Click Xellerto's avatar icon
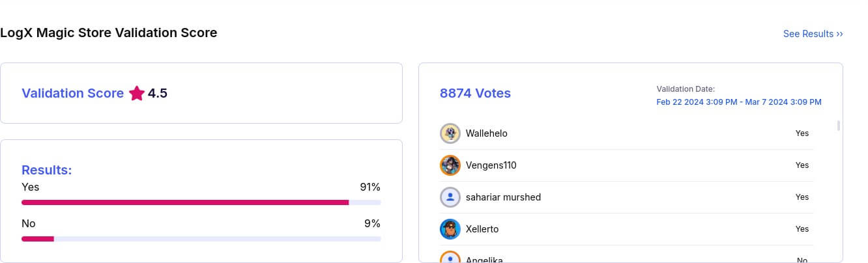 [450, 228]
